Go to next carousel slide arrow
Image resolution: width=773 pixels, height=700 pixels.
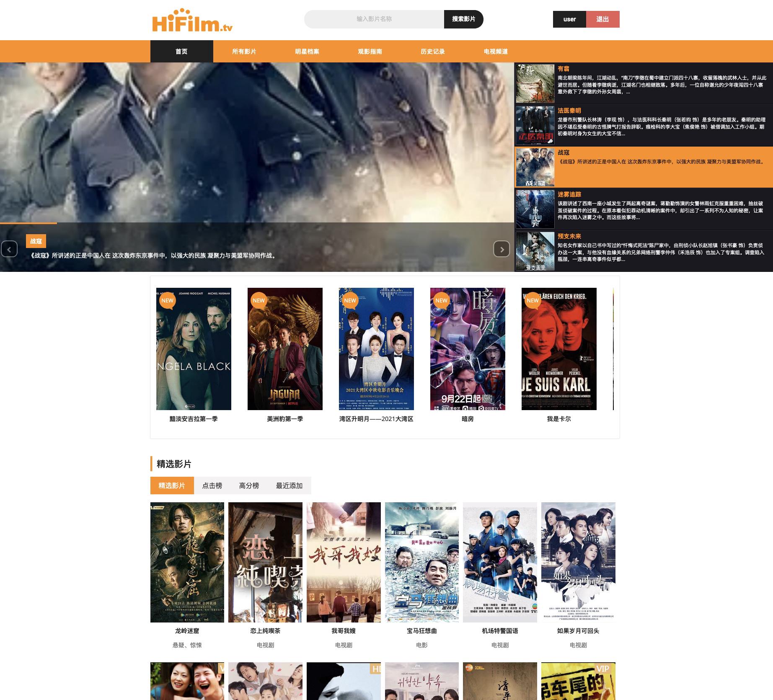pos(502,249)
